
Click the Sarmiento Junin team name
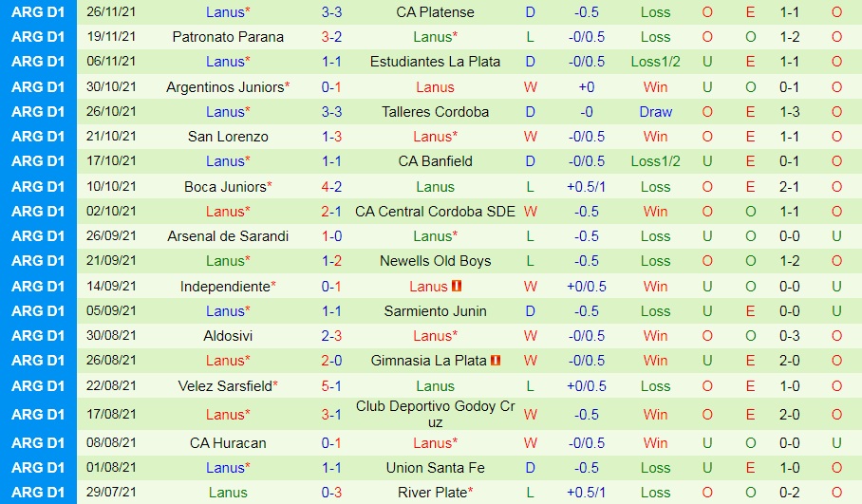coord(435,310)
